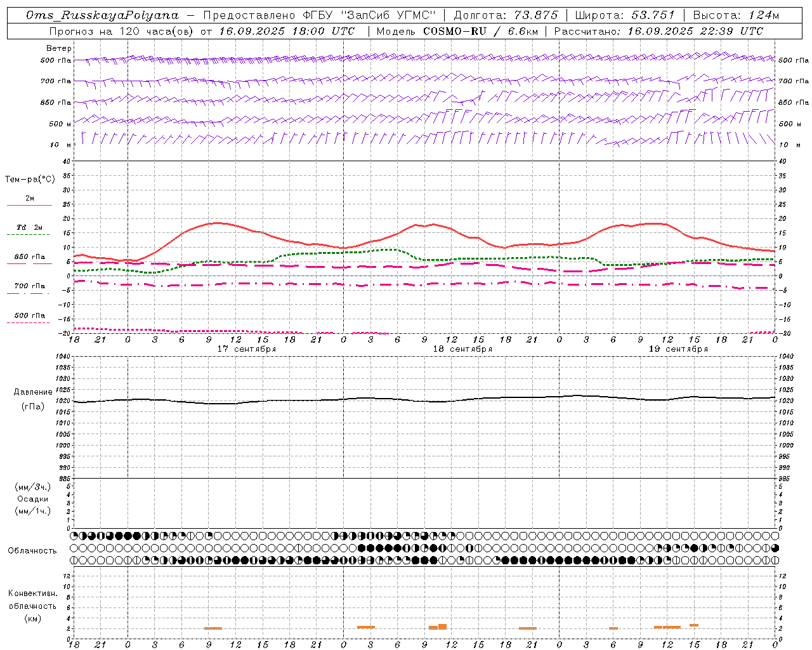Click the '500 м' wind level label on the left

[60, 124]
